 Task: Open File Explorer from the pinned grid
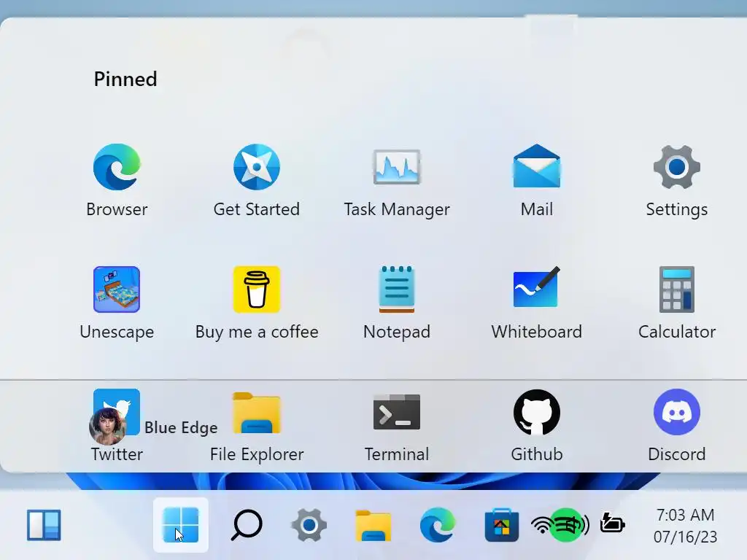pos(256,426)
